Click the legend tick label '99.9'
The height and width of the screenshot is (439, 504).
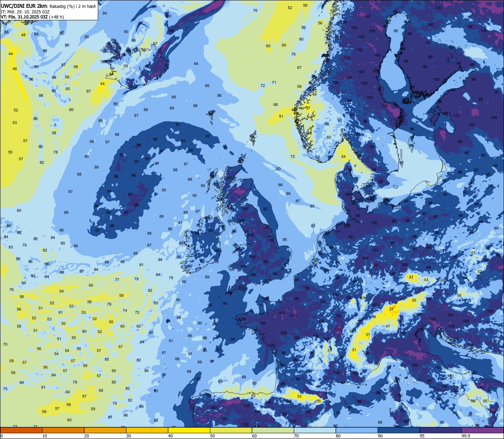tap(466, 436)
